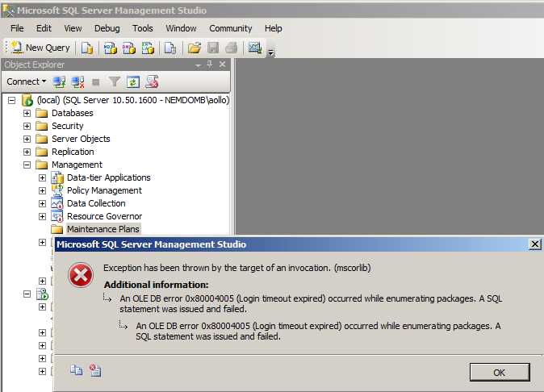Open the View menu
Image resolution: width=544 pixels, height=392 pixels.
click(73, 28)
